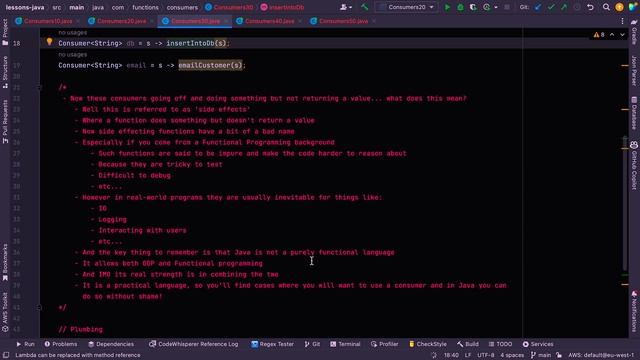Change the UTF-8 file encoding
640x360 pixels.
click(486, 355)
